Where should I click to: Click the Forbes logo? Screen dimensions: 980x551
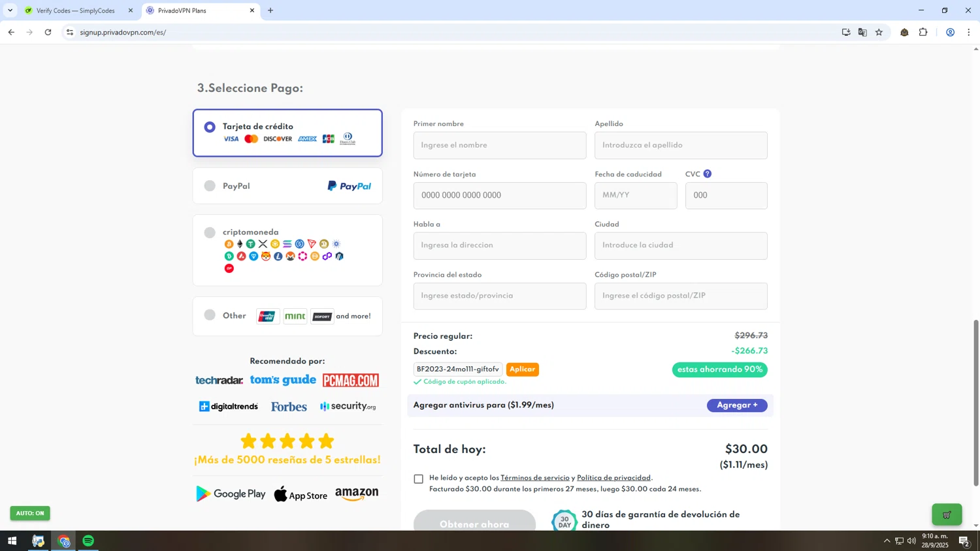[289, 407]
